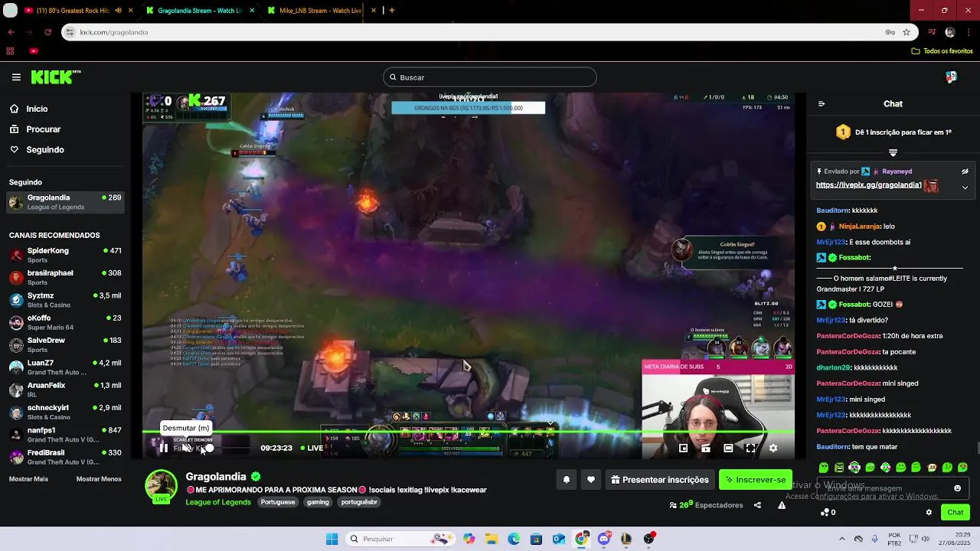Toggle theater mode on the player

728,448
